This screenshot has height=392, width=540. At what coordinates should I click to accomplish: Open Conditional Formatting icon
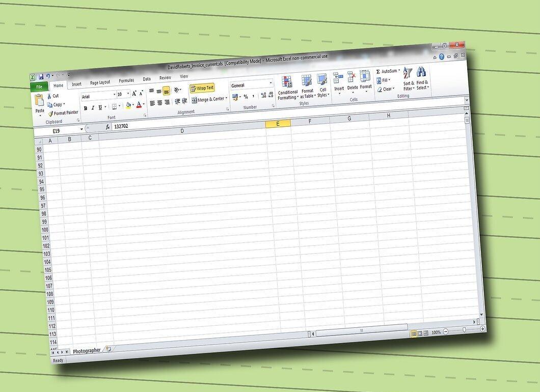coord(287,82)
